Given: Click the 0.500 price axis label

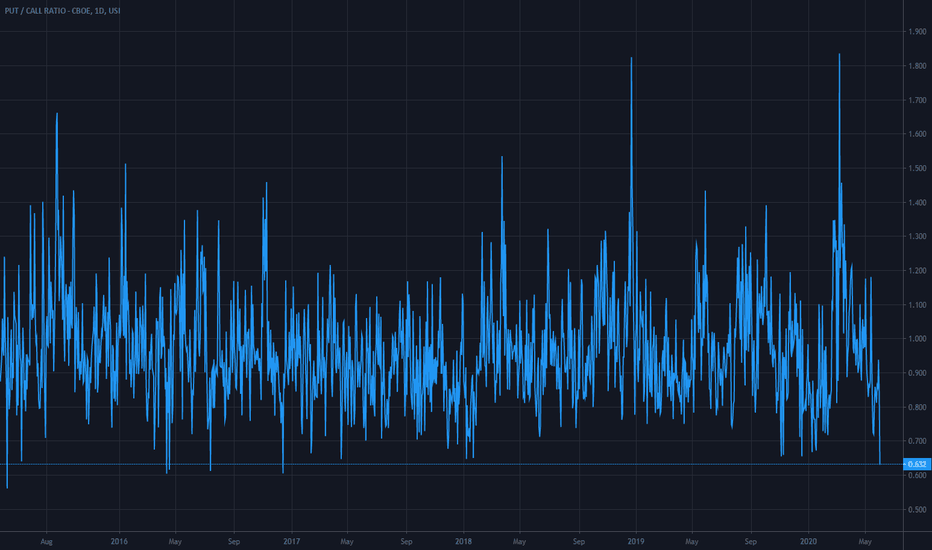Looking at the screenshot, I should (x=917, y=510).
